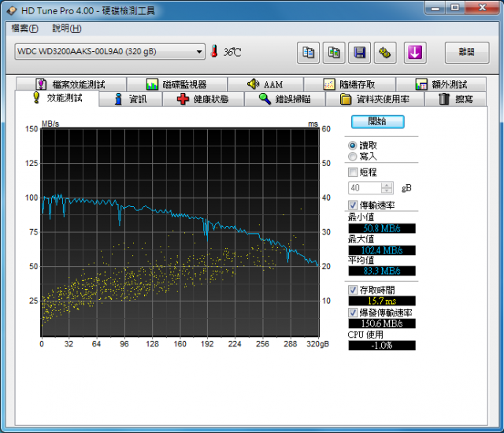
Task: Click the -1.0% CPU usage value
Action: pyautogui.click(x=382, y=346)
